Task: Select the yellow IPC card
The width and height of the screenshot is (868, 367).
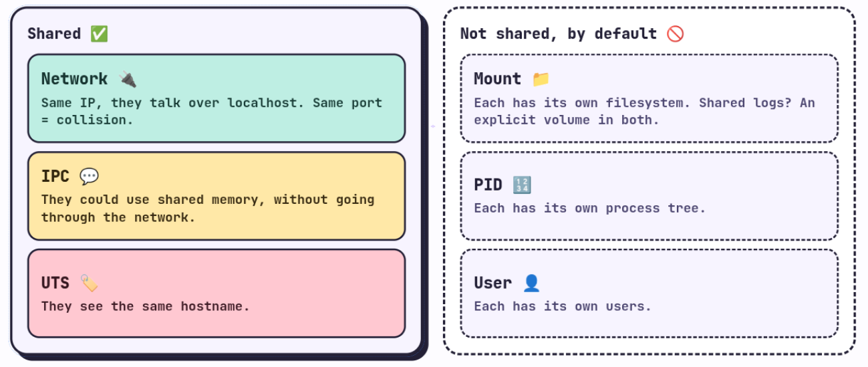Action: click(x=216, y=196)
